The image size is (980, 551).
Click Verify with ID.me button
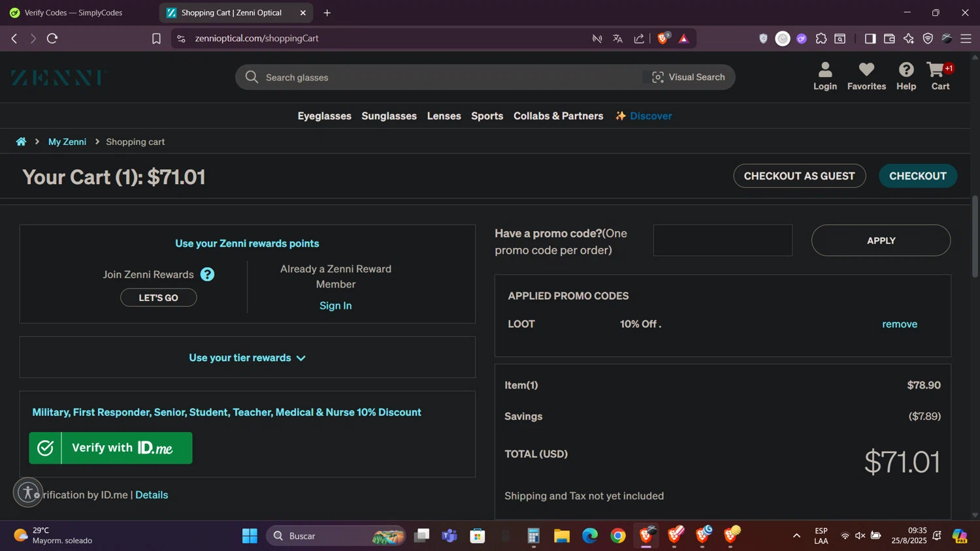[110, 448]
